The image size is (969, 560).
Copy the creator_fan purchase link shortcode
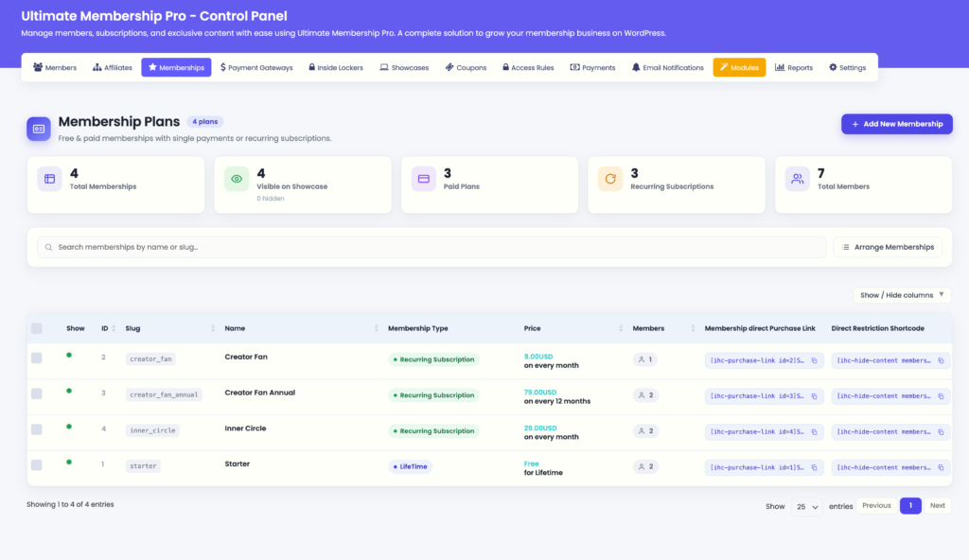pyautogui.click(x=814, y=360)
